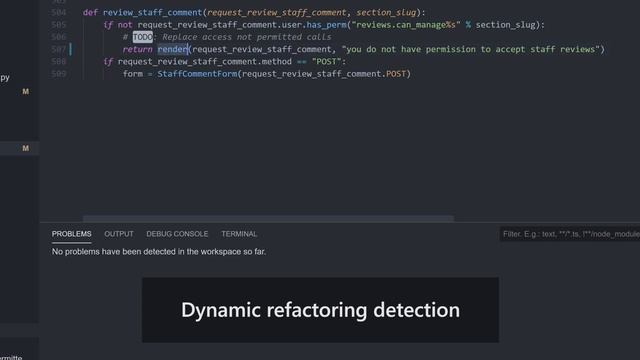
Task: Click the horizontal editor scrollbar
Action: (x=268, y=218)
